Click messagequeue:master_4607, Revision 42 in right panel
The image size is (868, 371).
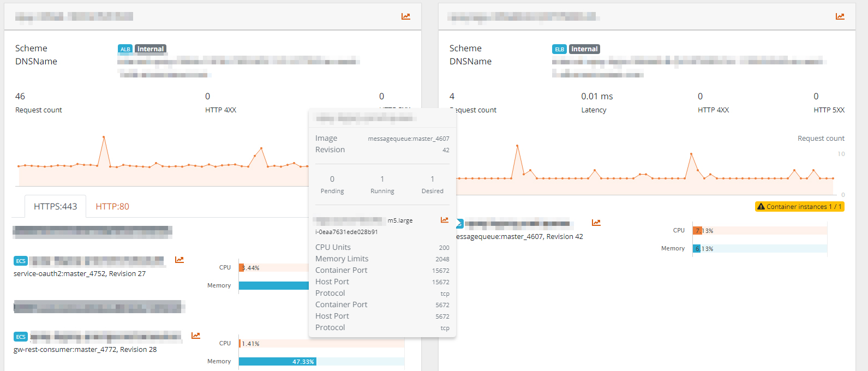tap(519, 237)
